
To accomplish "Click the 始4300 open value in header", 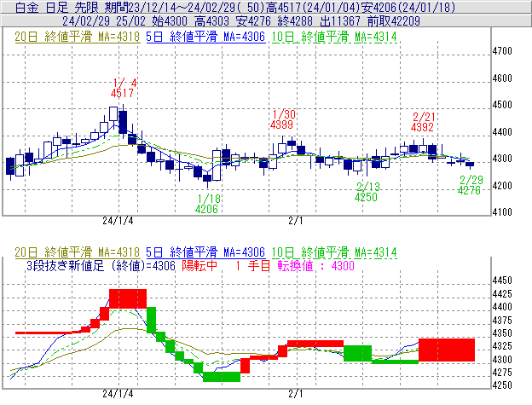I will (170, 21).
